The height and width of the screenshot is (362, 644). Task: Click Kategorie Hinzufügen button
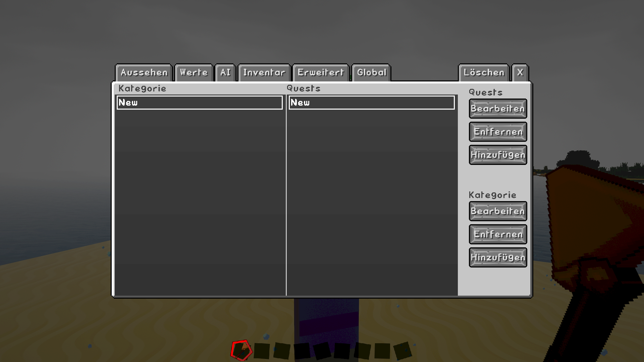pyautogui.click(x=498, y=257)
